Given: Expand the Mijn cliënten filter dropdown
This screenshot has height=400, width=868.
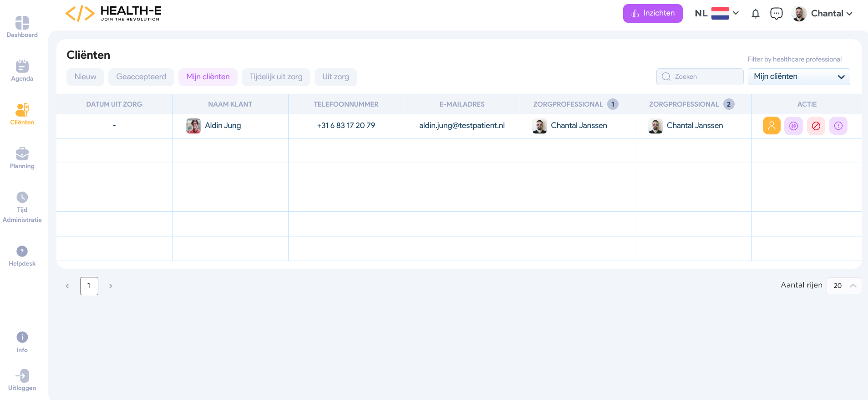Looking at the screenshot, I should tap(798, 77).
